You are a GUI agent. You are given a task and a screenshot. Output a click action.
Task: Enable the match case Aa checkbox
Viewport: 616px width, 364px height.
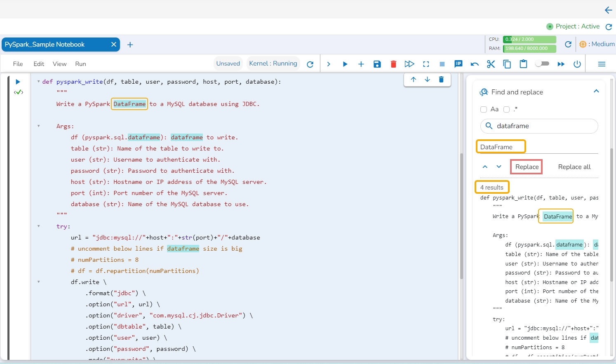[484, 109]
